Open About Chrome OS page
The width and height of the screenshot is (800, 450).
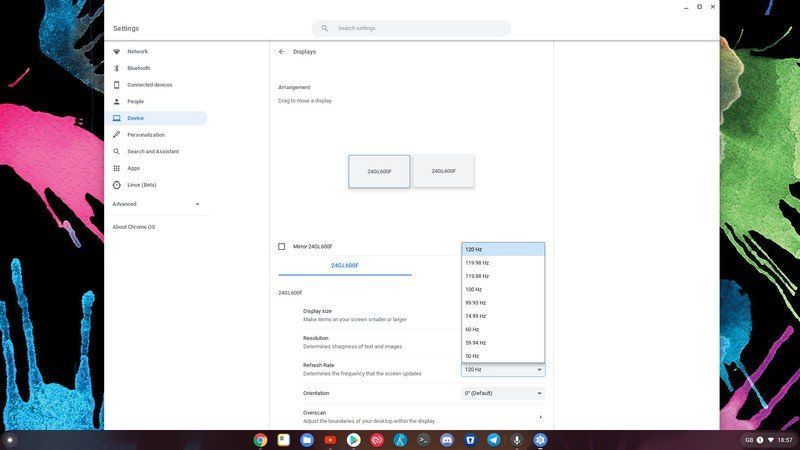tap(134, 227)
